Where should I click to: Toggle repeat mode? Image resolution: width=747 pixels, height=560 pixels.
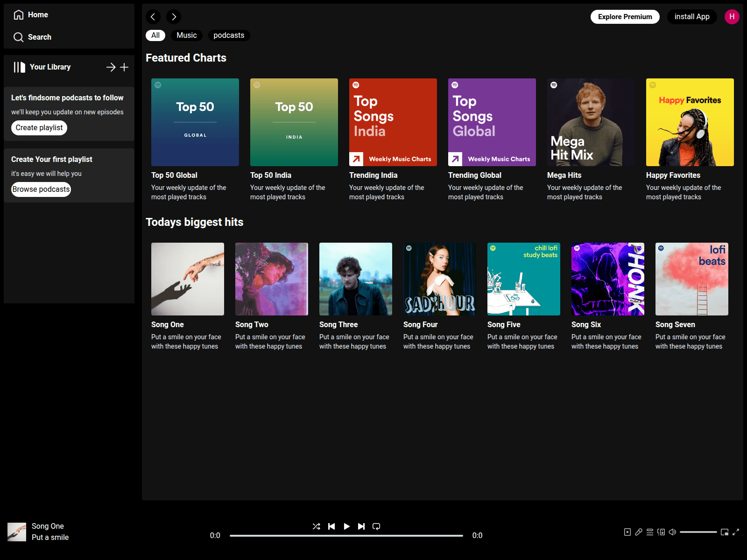coord(376,526)
